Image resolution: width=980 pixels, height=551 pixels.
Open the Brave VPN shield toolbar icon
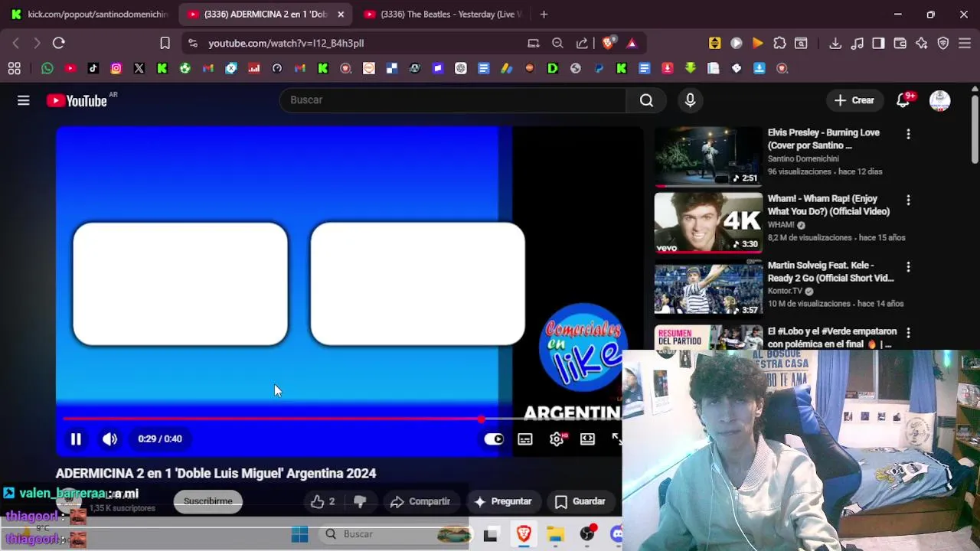tap(943, 43)
